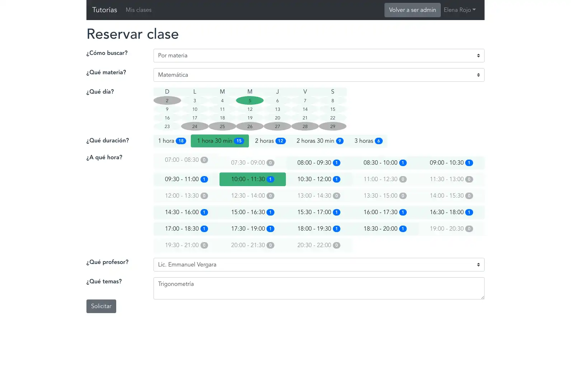Pick day 11 in the calendar

point(222,109)
